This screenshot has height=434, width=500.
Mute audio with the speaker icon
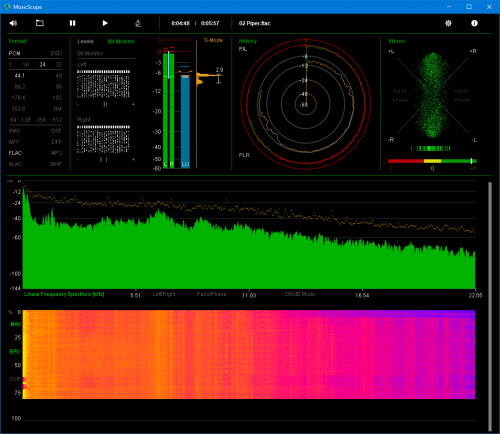[x=13, y=23]
